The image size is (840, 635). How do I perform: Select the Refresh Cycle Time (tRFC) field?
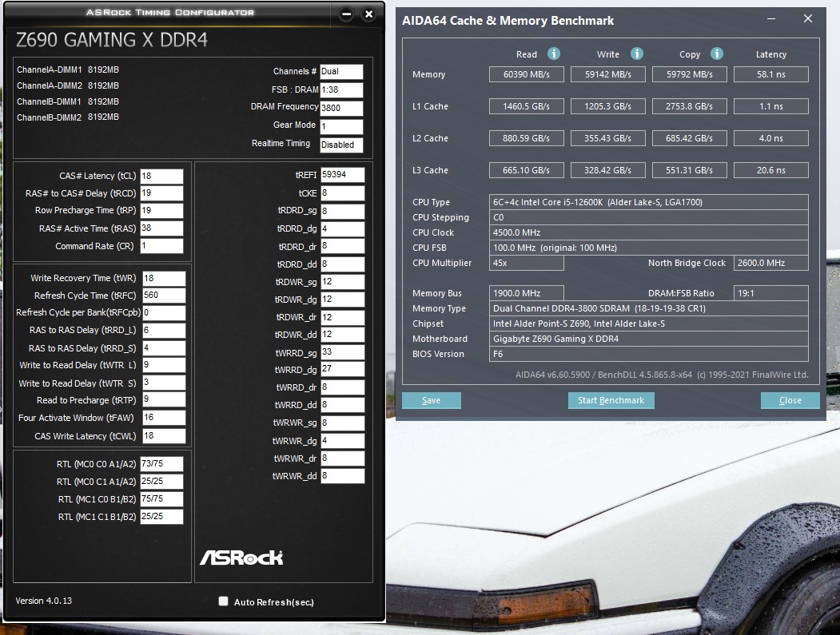[164, 296]
